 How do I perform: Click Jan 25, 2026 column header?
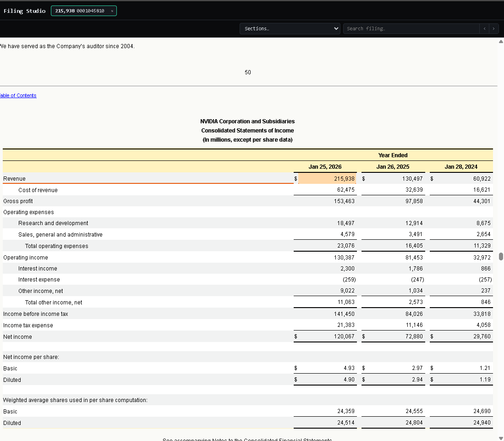tap(325, 166)
